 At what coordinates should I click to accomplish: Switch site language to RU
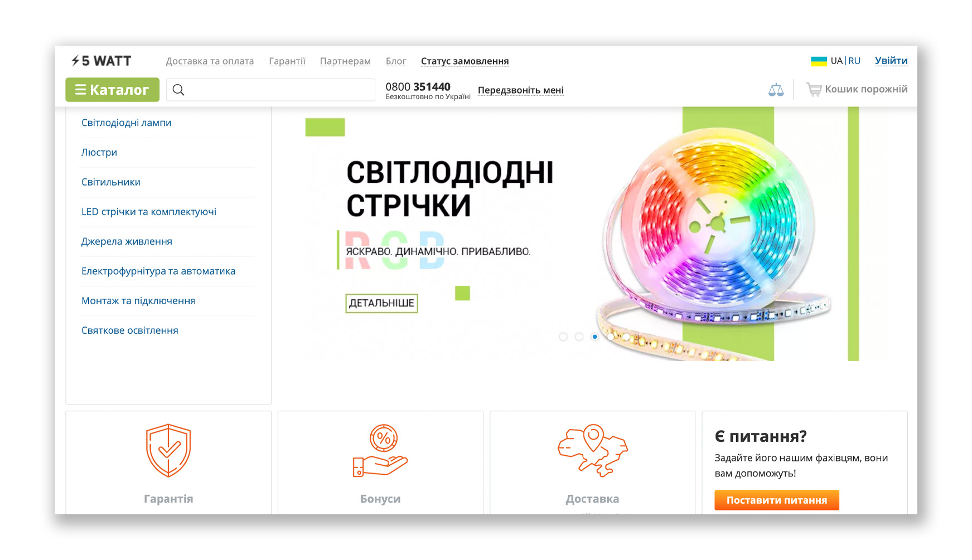click(x=854, y=61)
